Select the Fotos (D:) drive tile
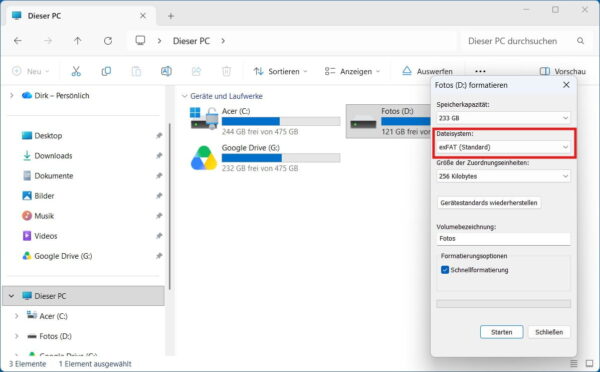This screenshot has width=600, height=372. 388,121
